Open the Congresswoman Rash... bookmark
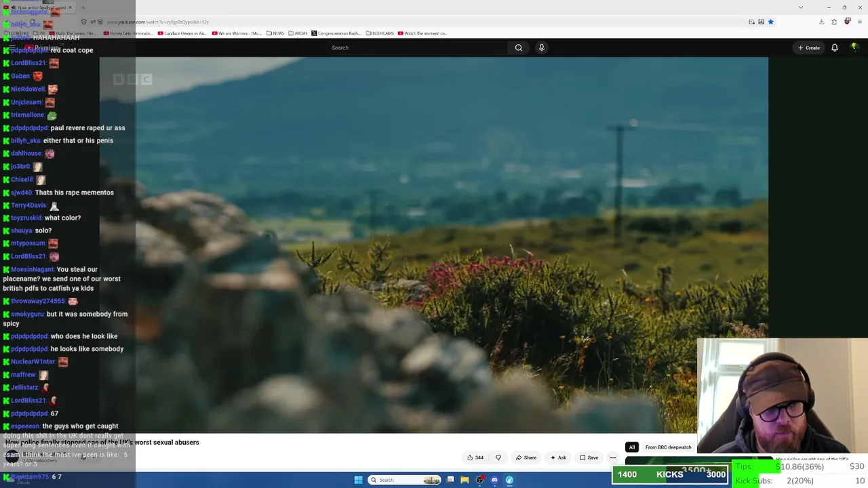Viewport: 868px width, 488px height. (336, 33)
